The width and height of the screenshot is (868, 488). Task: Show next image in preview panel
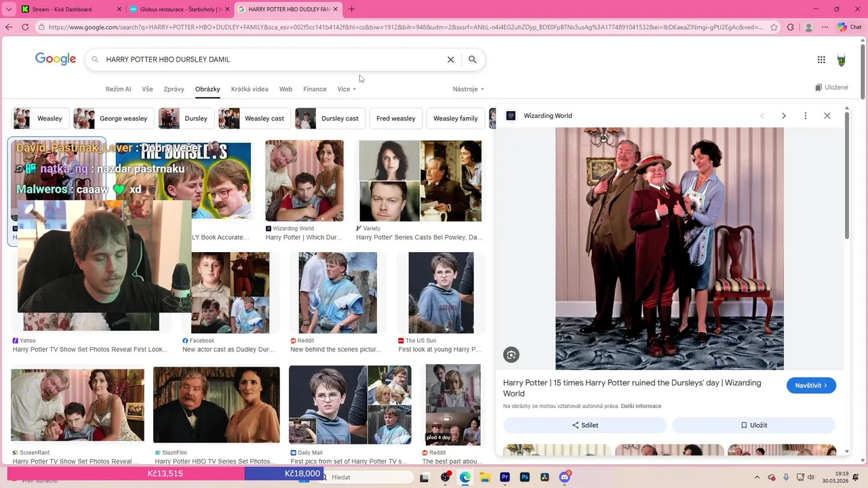pos(784,116)
